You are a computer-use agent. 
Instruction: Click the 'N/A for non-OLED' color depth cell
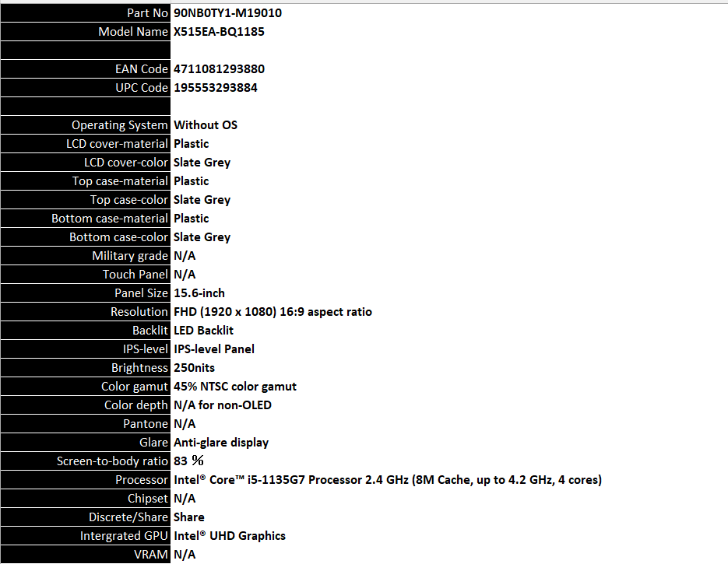(x=223, y=405)
